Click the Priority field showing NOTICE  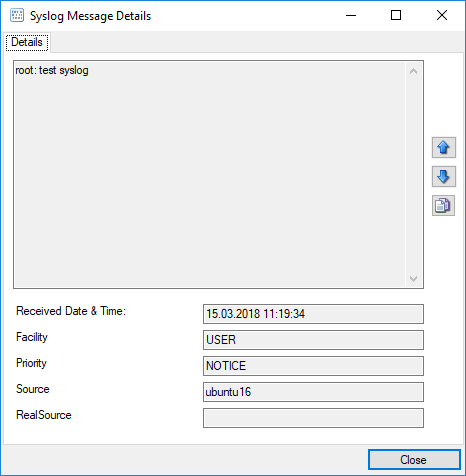(x=313, y=366)
